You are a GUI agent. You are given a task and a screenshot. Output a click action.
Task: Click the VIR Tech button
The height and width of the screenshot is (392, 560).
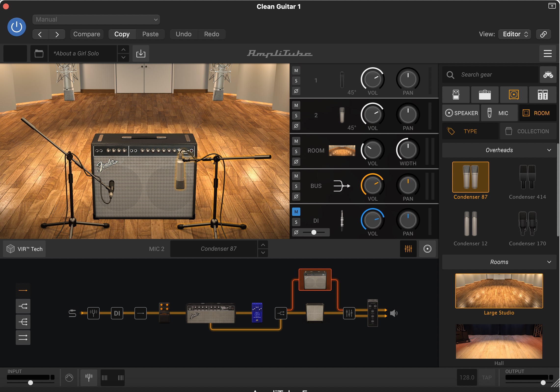point(24,249)
